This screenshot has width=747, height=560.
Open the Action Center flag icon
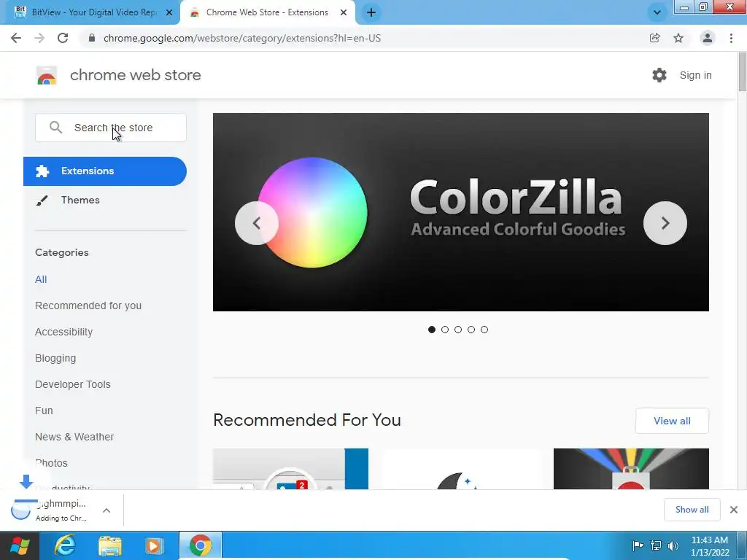(x=638, y=545)
